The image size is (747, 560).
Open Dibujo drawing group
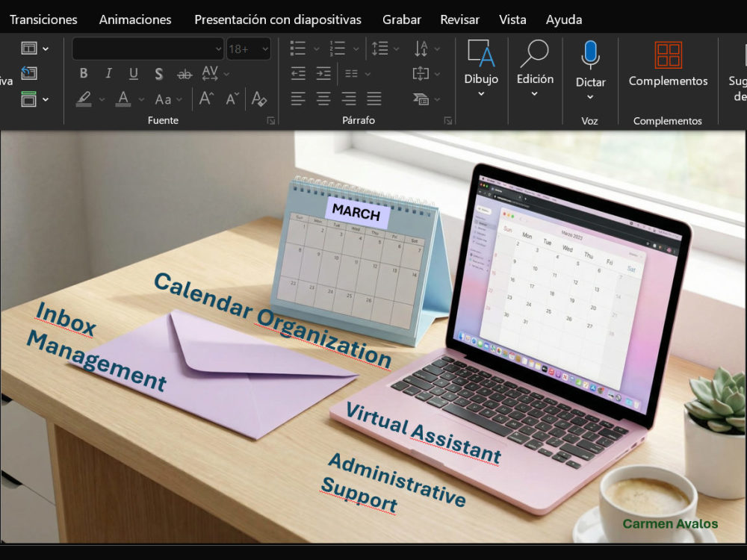(x=481, y=68)
